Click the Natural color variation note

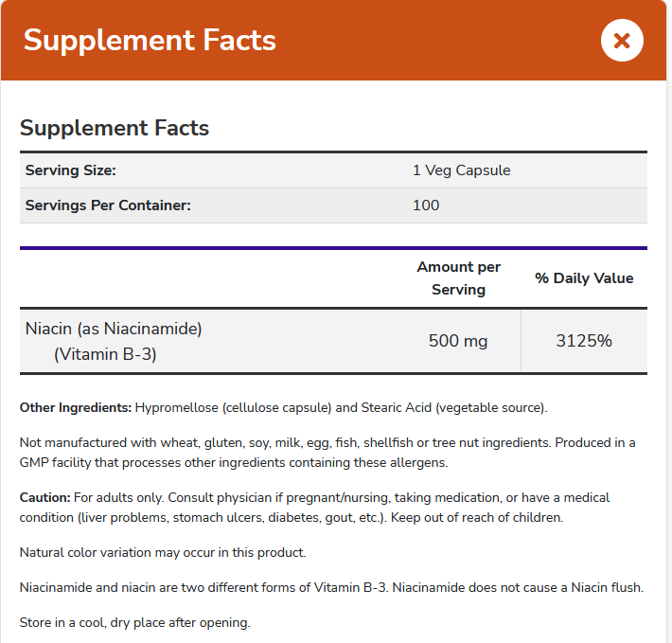(x=163, y=552)
